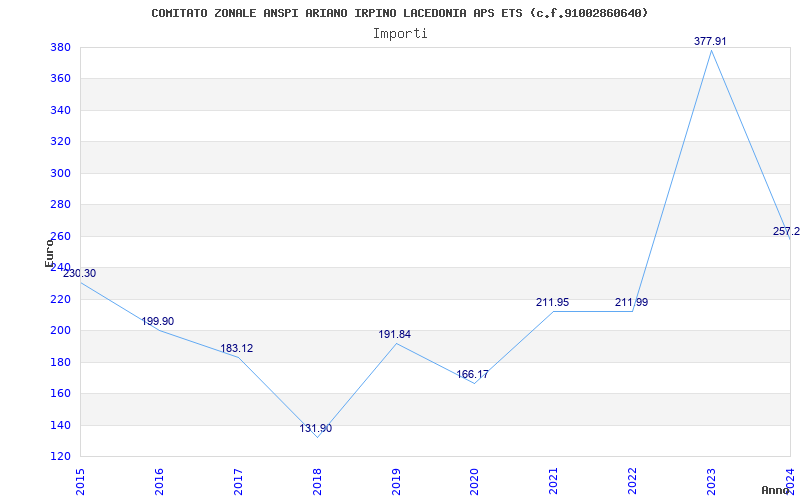Select the 160 y-axis tick label
The image size is (800, 500).
click(60, 394)
